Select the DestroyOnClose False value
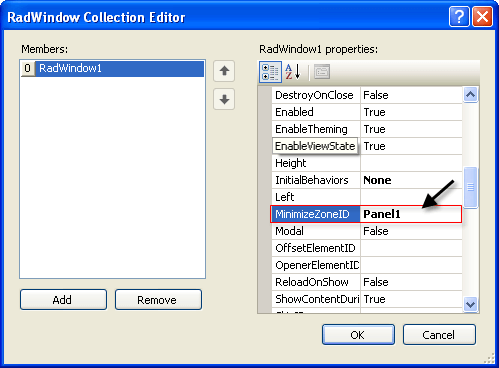This screenshot has height=368, width=499. 411,95
